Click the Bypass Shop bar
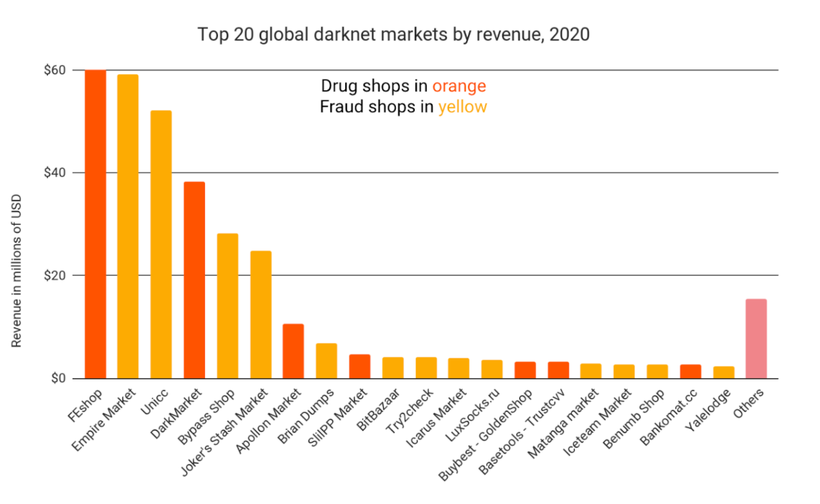Screen dimensions: 820x504 coord(227,306)
